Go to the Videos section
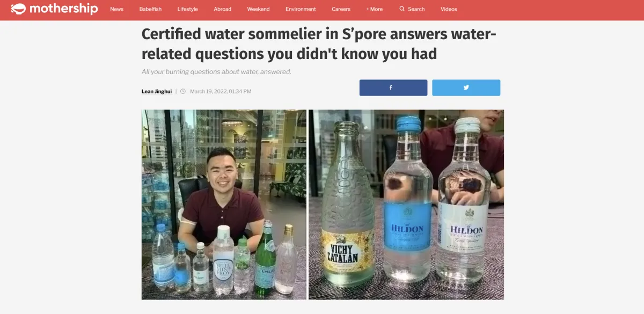Image resolution: width=644 pixels, height=314 pixels. click(x=449, y=9)
